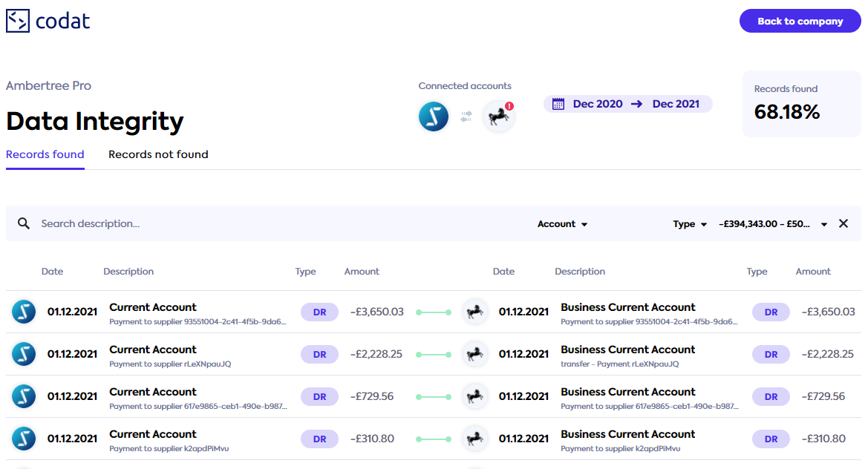Select 'transfer - Payment rLeXNpauJQ' description
868x469 pixels.
pos(619,364)
